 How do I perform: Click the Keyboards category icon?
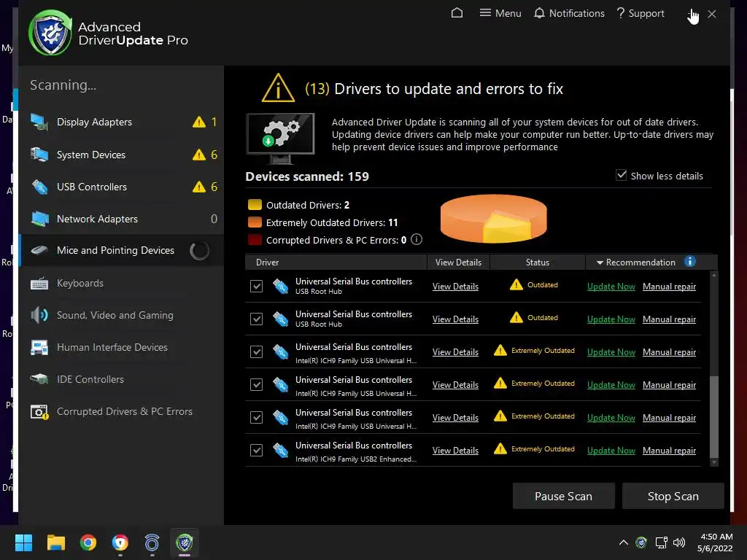pyautogui.click(x=39, y=284)
